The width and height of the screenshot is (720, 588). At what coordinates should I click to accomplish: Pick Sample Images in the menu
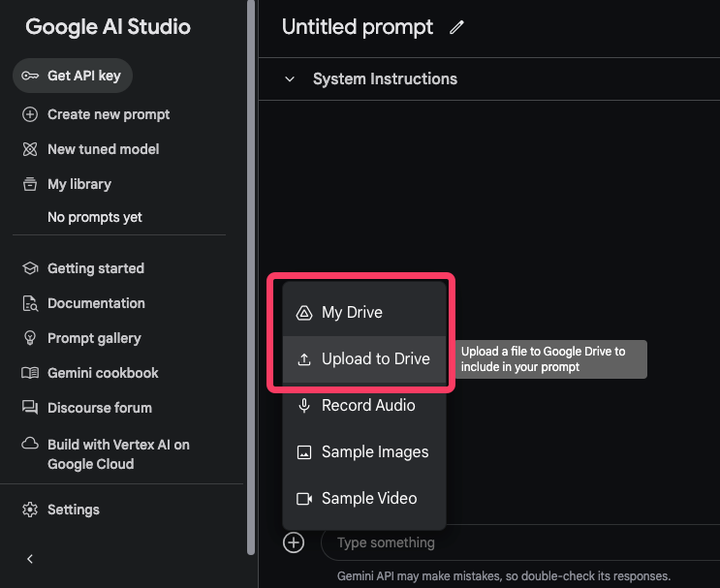tap(375, 451)
